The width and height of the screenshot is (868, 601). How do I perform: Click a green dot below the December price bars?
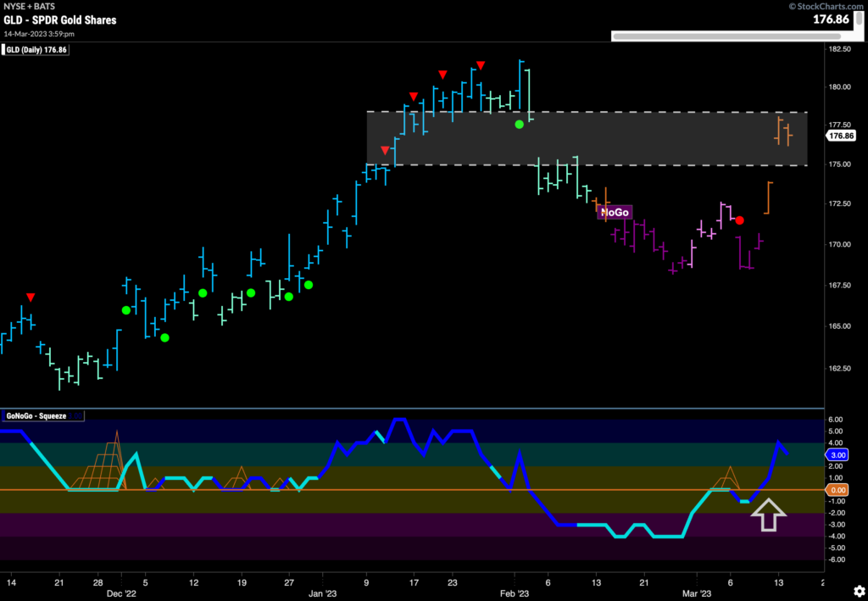pyautogui.click(x=164, y=337)
